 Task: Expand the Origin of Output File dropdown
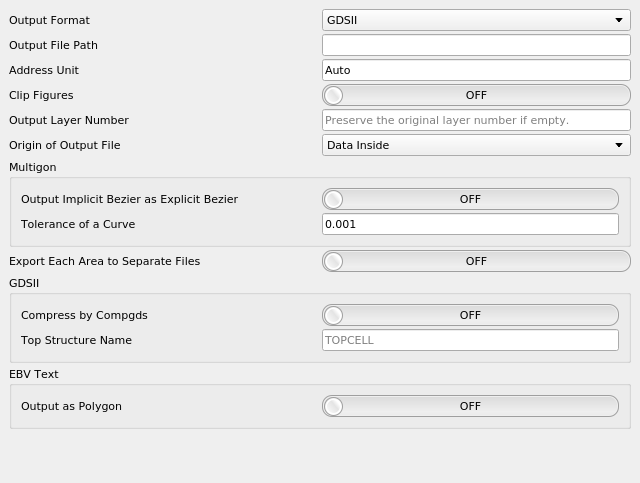[x=476, y=145]
